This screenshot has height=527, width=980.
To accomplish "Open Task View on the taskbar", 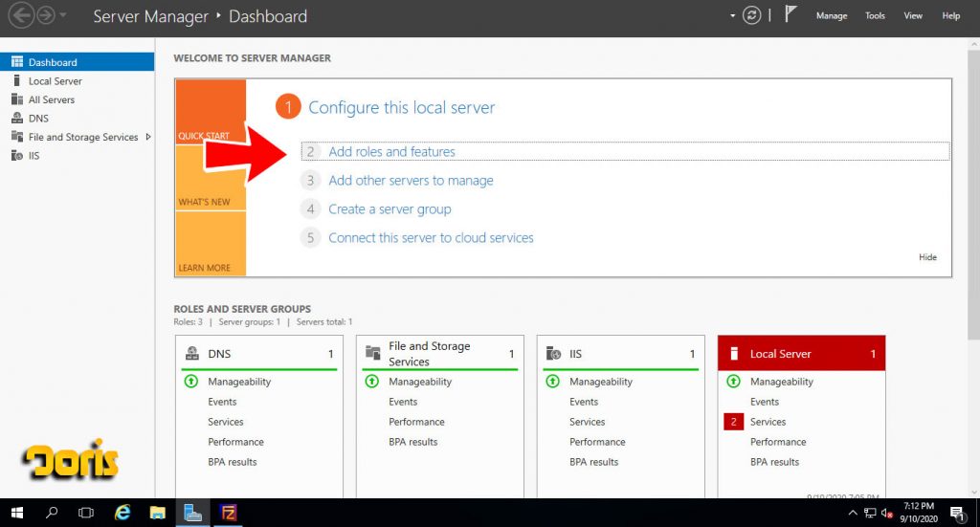I will point(86,513).
